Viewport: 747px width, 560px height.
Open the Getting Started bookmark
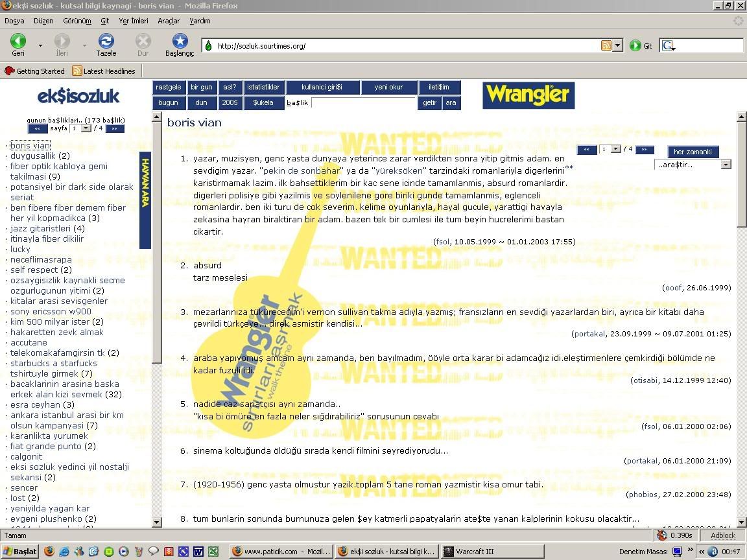pos(35,71)
